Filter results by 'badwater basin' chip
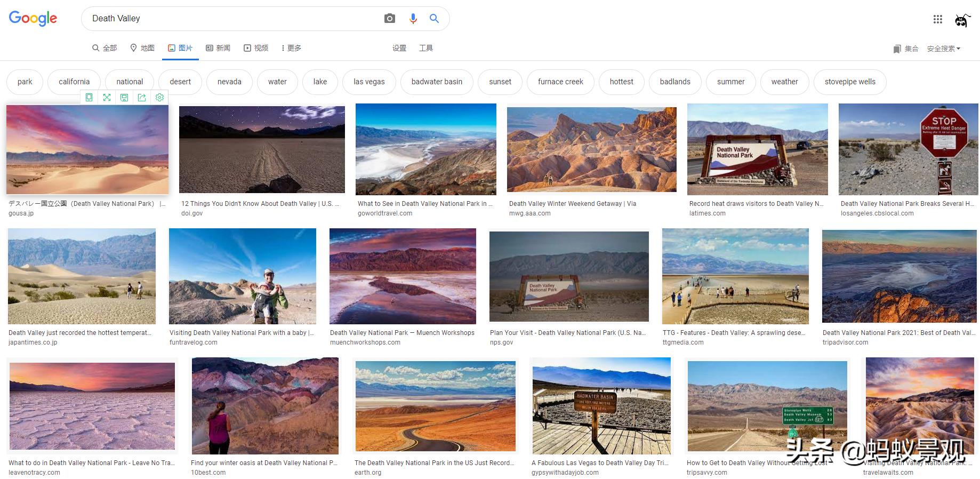980x479 pixels. (x=437, y=82)
